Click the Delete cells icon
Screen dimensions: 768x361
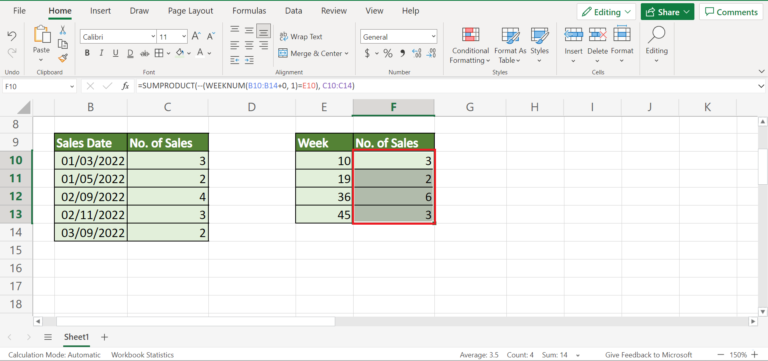coord(597,34)
